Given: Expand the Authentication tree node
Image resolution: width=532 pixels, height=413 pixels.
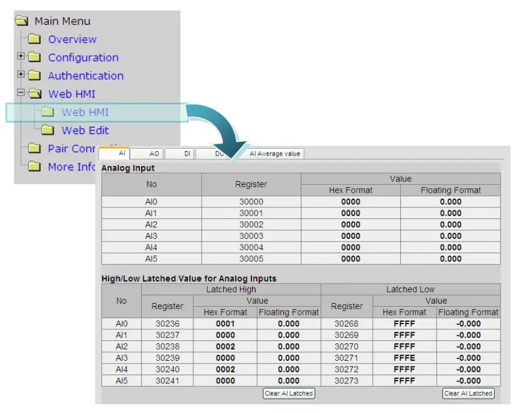Looking at the screenshot, I should (x=21, y=74).
